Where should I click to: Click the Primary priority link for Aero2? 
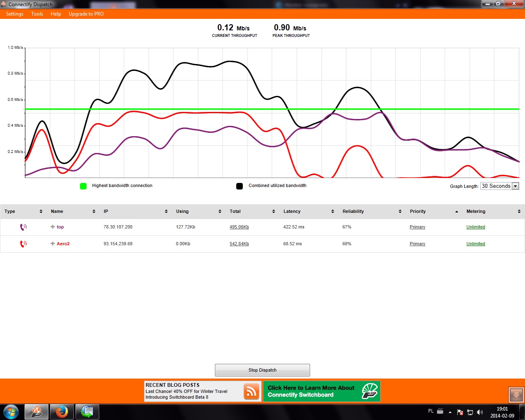pyautogui.click(x=417, y=244)
